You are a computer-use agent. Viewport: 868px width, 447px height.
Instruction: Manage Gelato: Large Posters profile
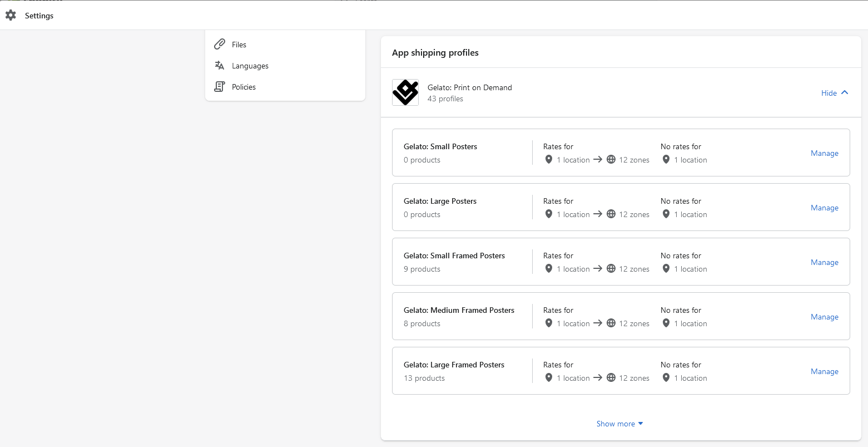[x=825, y=208]
